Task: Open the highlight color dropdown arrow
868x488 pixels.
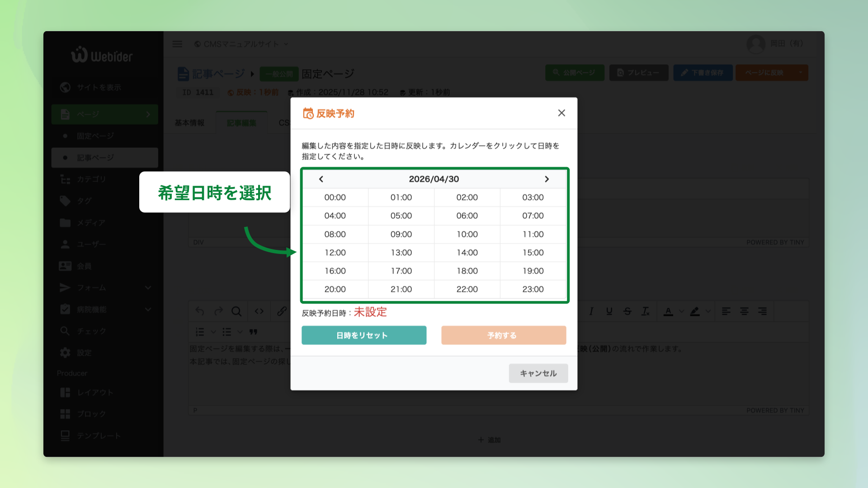Action: (708, 311)
